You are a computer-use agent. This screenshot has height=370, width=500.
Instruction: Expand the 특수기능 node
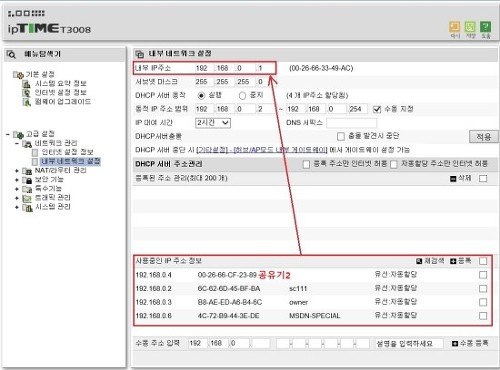point(17,189)
